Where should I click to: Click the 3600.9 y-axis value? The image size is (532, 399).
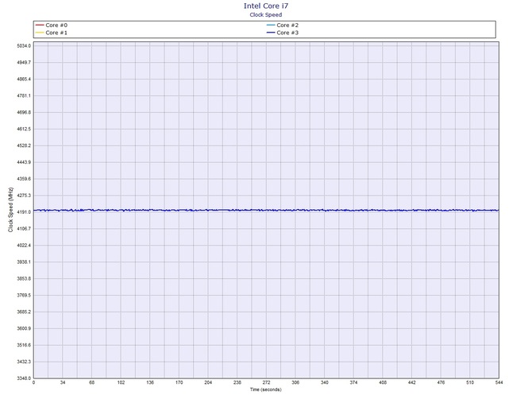[x=24, y=329]
